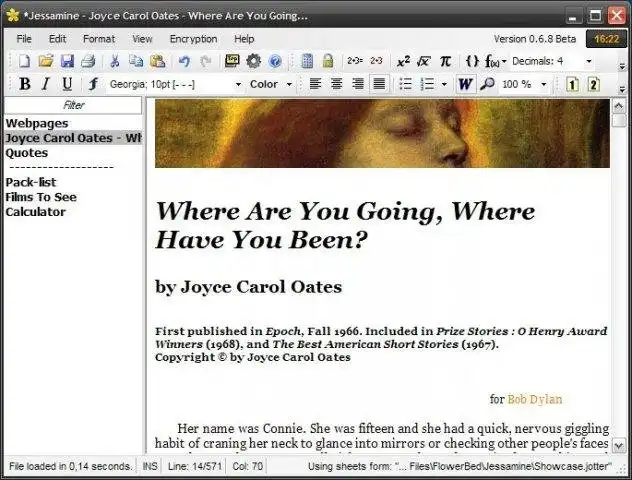This screenshot has height=480, width=632.
Task: Open the Format menu
Action: click(x=99, y=39)
